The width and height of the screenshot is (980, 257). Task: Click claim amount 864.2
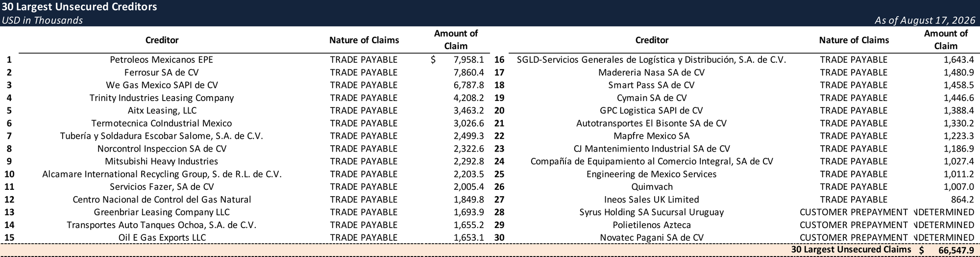point(963,200)
